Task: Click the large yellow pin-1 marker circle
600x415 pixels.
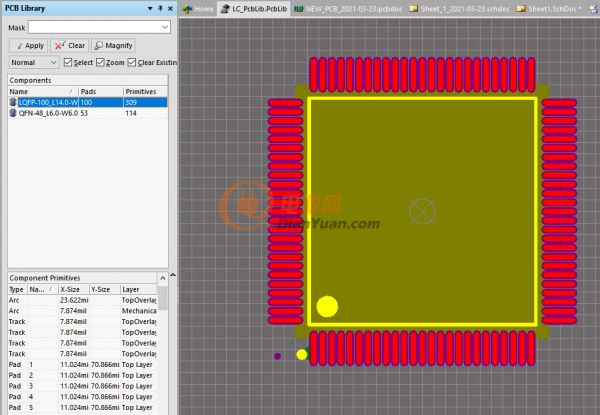Action: pos(327,306)
